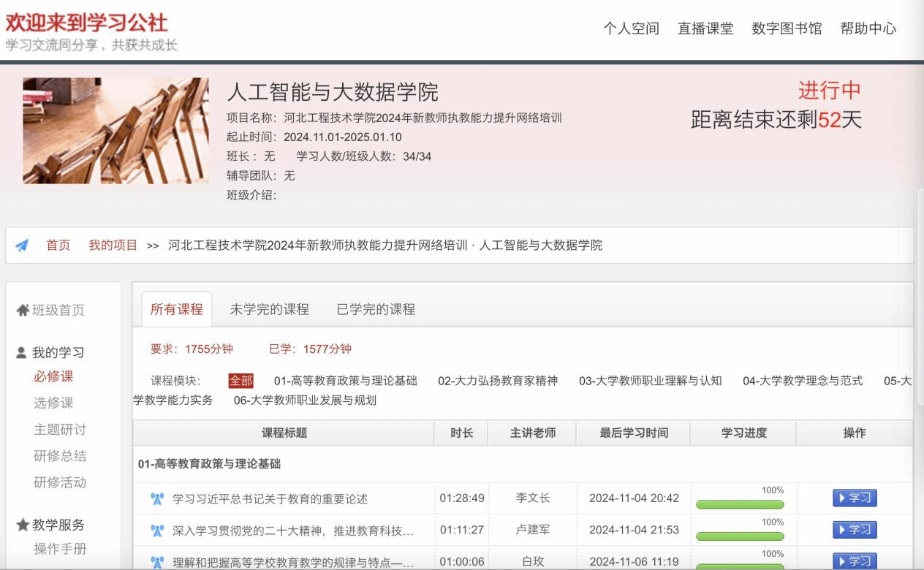
Task: Click the course icon for 深入学习贯彻党的二十大精神
Action: [x=156, y=530]
